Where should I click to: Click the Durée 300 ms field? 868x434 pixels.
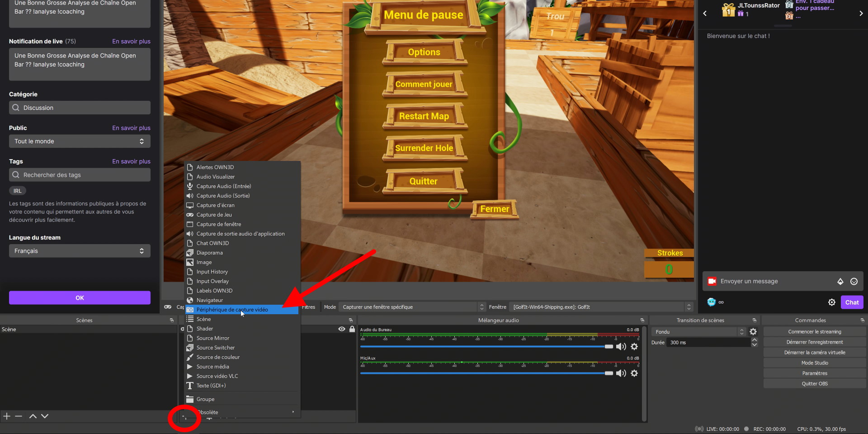pyautogui.click(x=708, y=342)
